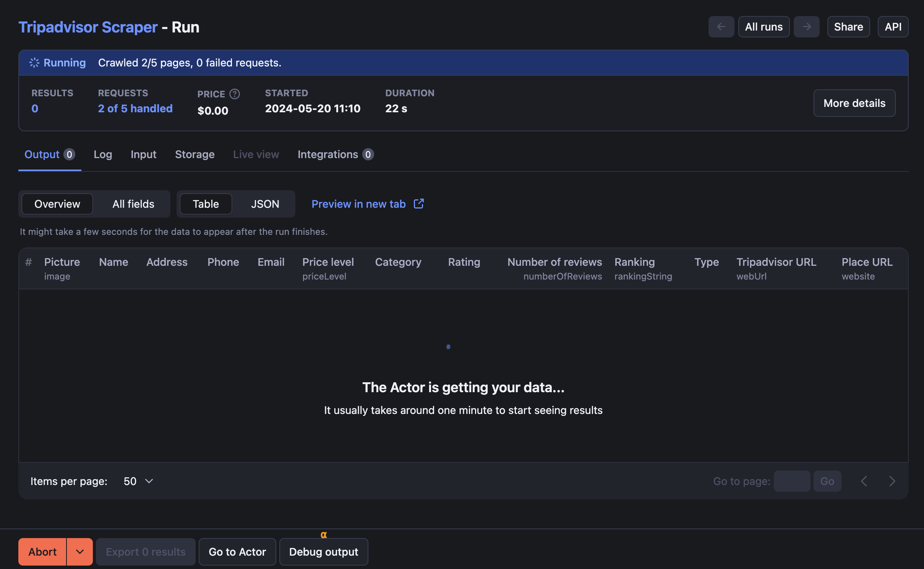
Task: Switch output format to JSON
Action: (265, 204)
